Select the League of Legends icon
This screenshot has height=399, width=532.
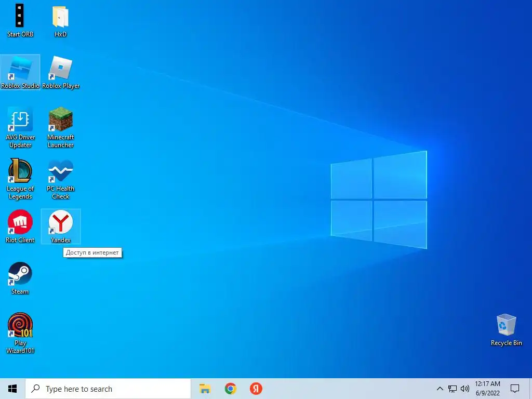point(20,179)
